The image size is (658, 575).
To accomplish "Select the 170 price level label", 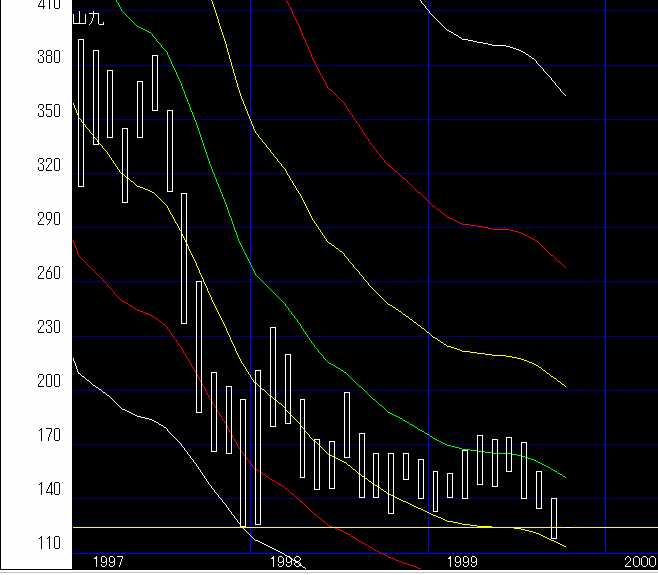I will [48, 436].
